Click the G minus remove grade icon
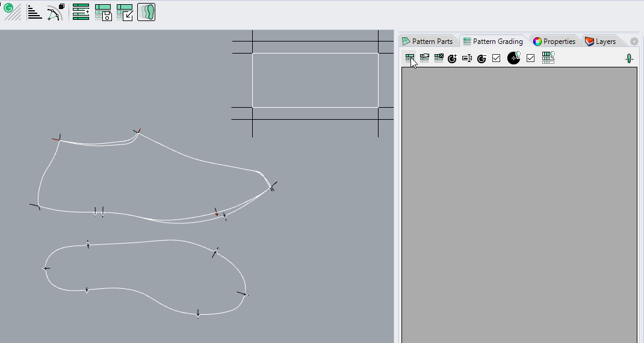 pyautogui.click(x=481, y=58)
